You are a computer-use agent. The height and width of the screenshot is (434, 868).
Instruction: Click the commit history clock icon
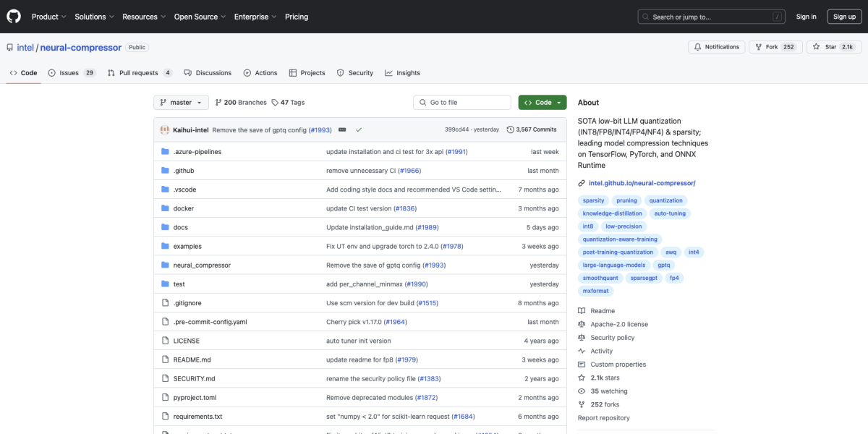coord(510,129)
